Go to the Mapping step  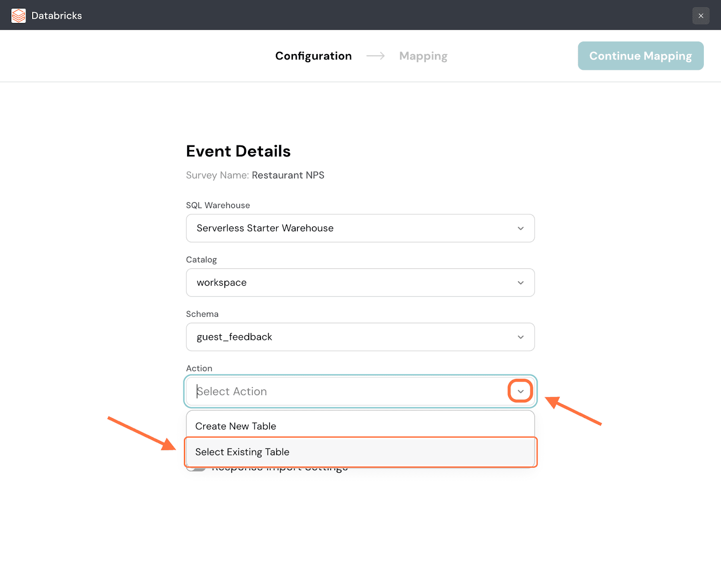[x=423, y=56]
